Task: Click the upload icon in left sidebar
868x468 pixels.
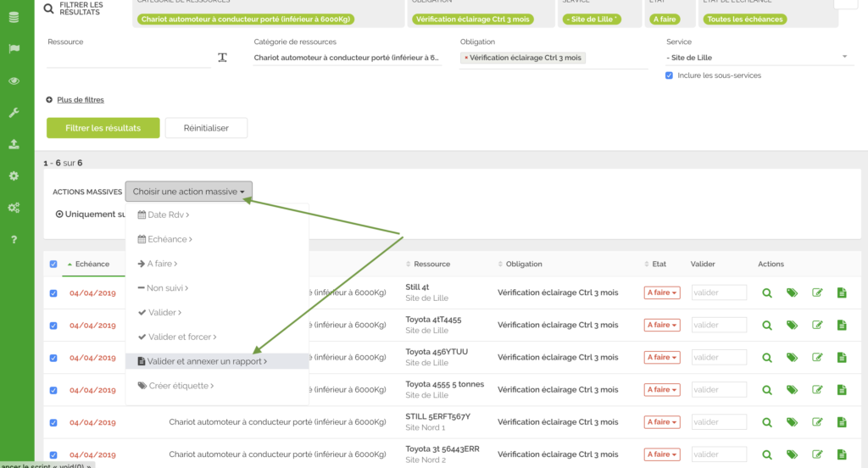Action: tap(14, 144)
